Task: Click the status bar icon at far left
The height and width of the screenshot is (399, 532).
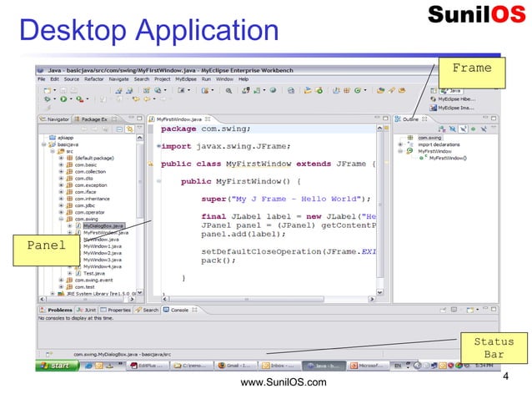Action: pyautogui.click(x=49, y=355)
